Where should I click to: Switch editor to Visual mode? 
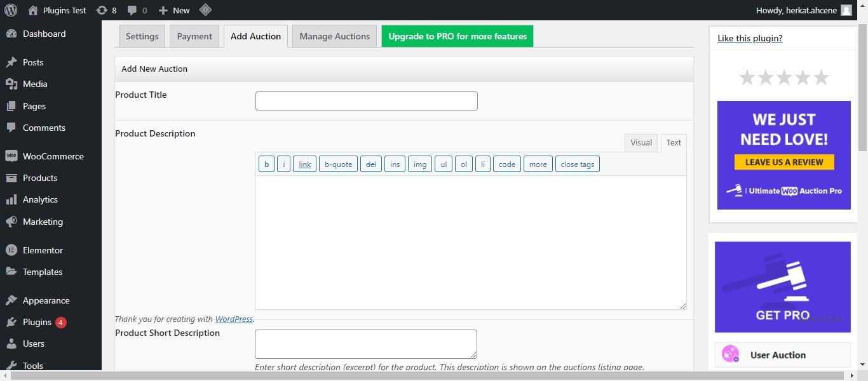tap(641, 142)
